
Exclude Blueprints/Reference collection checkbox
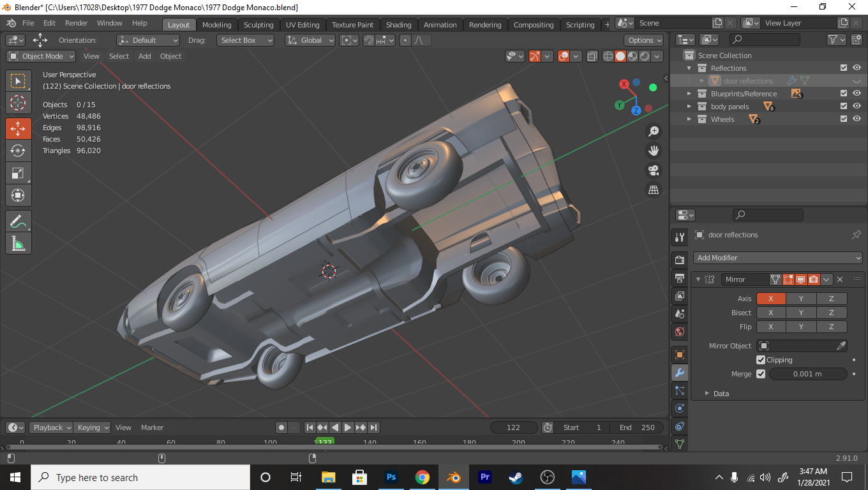(844, 93)
